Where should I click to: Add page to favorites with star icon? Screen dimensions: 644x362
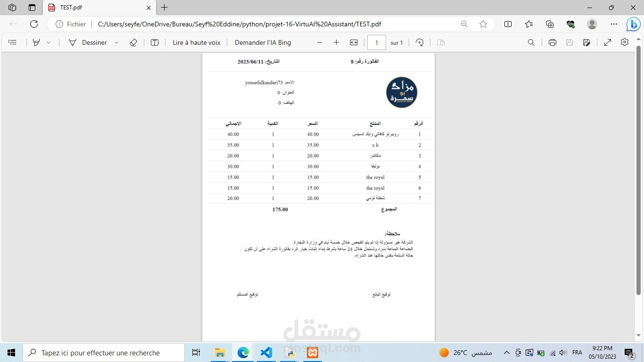pos(483,24)
